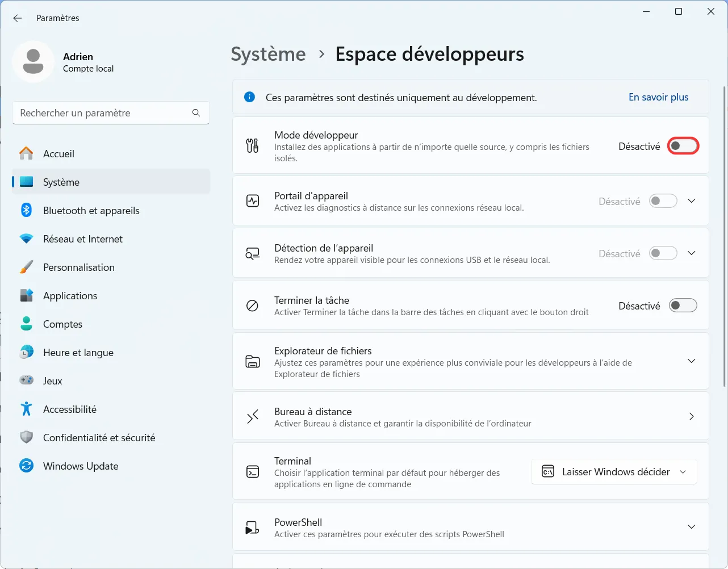Image resolution: width=728 pixels, height=569 pixels.
Task: Click the Explorateur de fichiers folder icon
Action: coord(252,362)
